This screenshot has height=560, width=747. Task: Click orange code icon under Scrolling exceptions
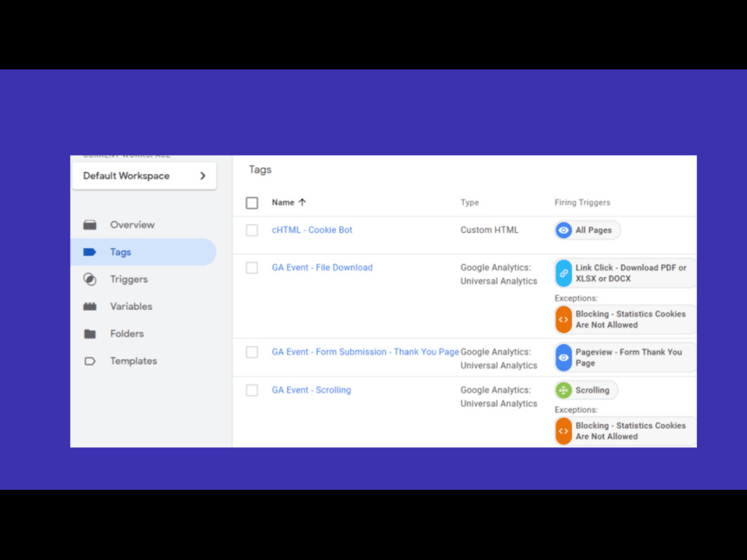point(563,431)
